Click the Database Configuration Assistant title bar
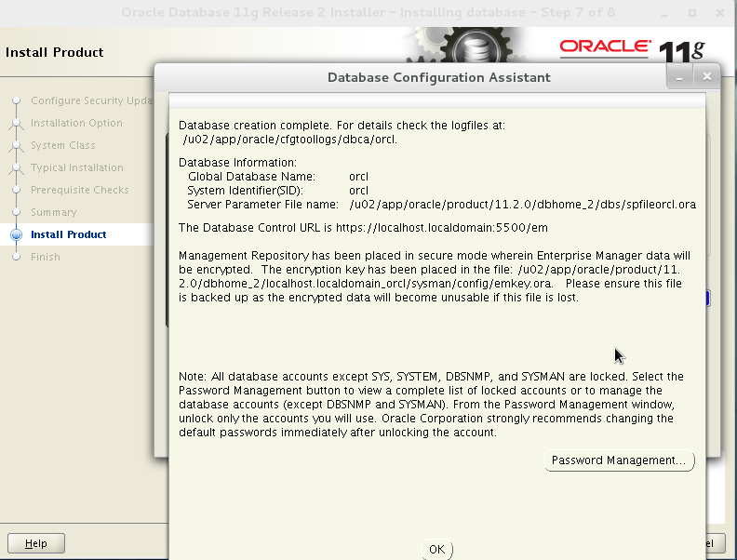 tap(438, 77)
